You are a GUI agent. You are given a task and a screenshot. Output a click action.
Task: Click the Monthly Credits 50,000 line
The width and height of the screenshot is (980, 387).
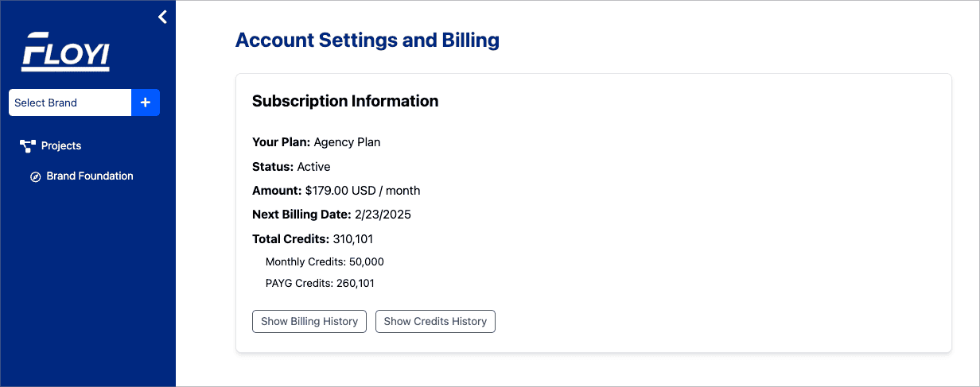[x=325, y=261]
